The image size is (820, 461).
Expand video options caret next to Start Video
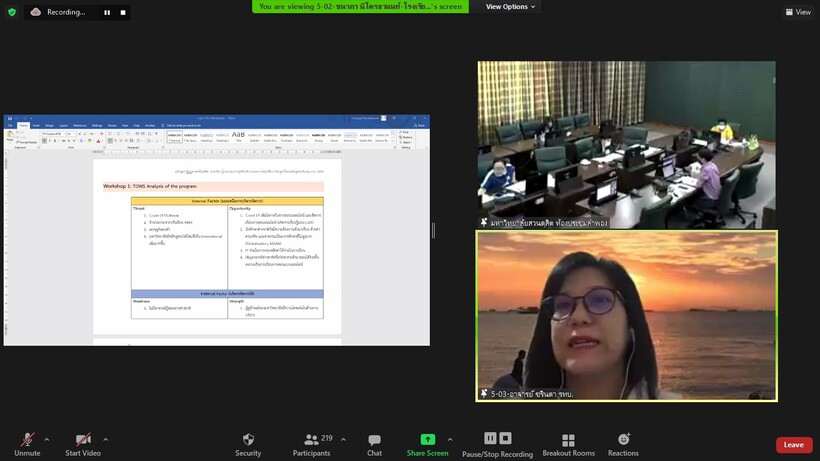(105, 440)
